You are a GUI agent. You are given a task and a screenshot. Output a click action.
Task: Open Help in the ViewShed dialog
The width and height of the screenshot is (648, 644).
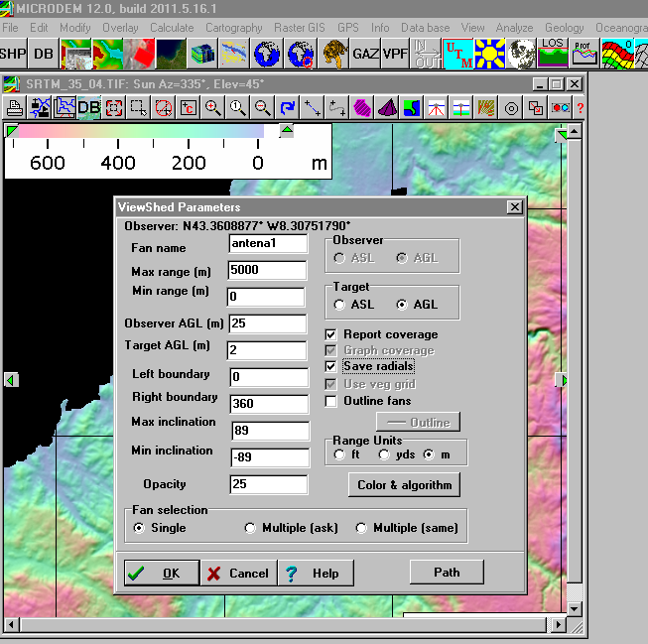tap(316, 573)
